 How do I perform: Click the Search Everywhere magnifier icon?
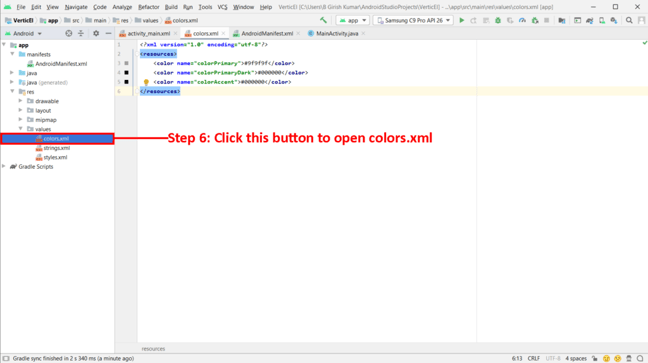[629, 20]
